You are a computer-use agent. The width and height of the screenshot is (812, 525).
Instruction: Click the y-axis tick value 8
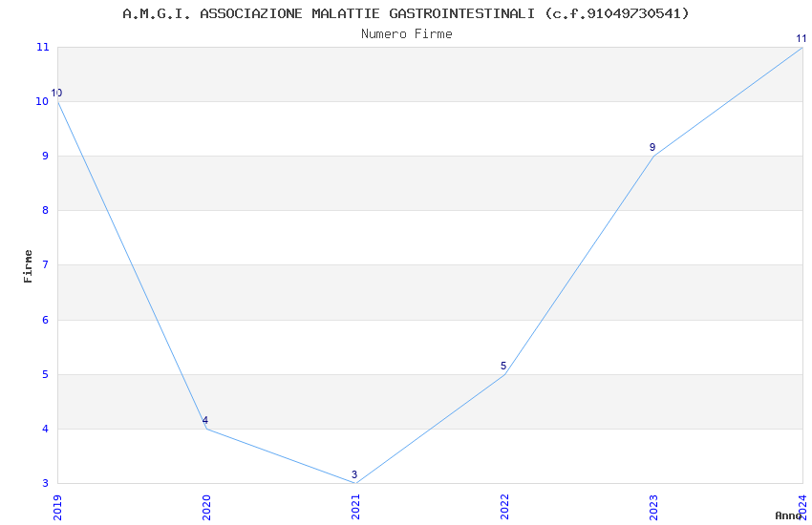coord(46,210)
